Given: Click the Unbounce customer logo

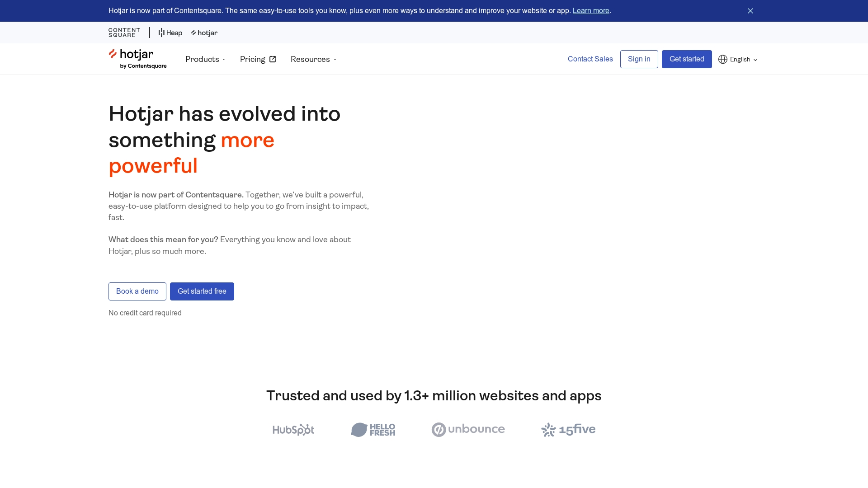Looking at the screenshot, I should [x=468, y=430].
